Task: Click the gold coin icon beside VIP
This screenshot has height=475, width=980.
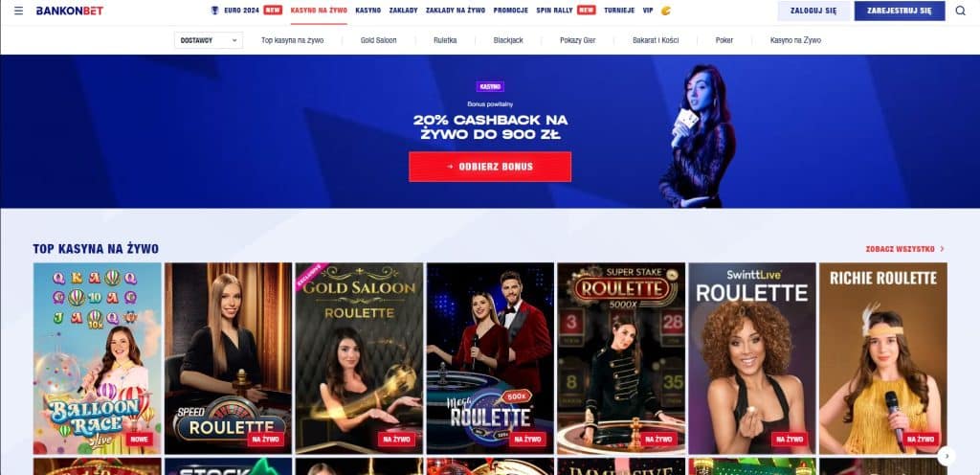Action: (x=666, y=11)
